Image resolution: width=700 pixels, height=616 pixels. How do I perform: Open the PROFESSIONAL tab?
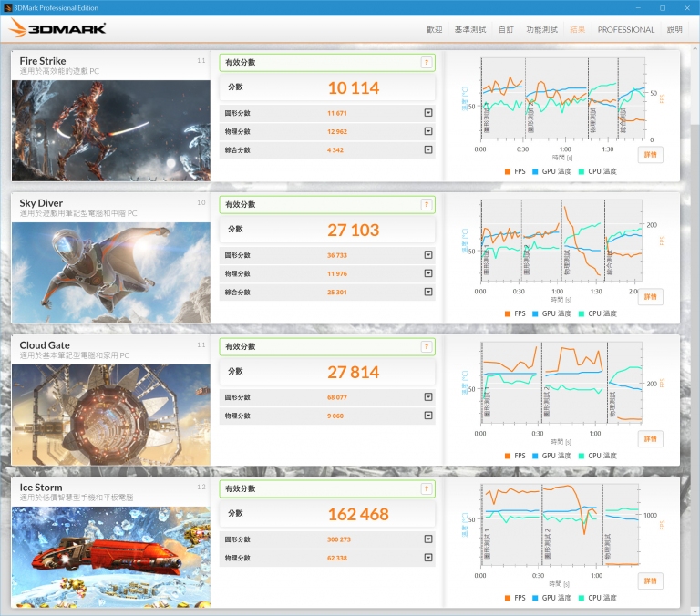[626, 30]
